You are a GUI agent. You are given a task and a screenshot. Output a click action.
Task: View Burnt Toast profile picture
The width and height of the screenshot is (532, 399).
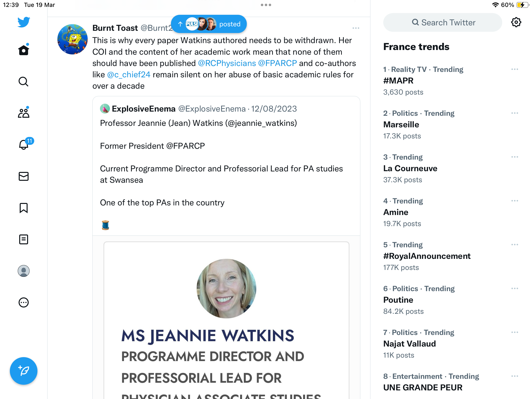tap(72, 39)
